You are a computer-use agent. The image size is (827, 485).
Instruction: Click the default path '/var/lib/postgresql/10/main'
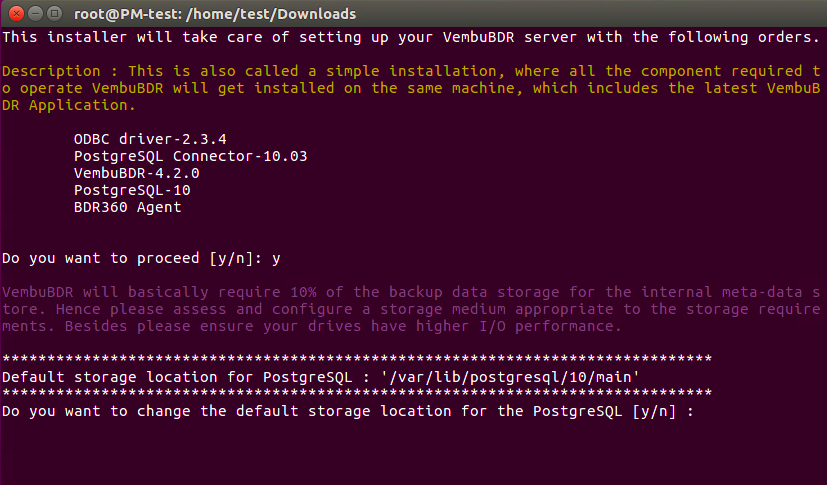pos(510,377)
